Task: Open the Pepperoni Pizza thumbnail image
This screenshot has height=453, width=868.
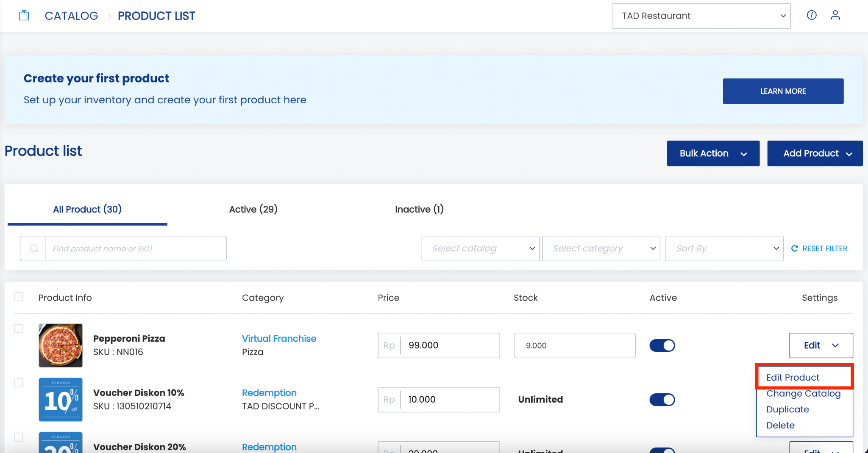Action: click(61, 345)
